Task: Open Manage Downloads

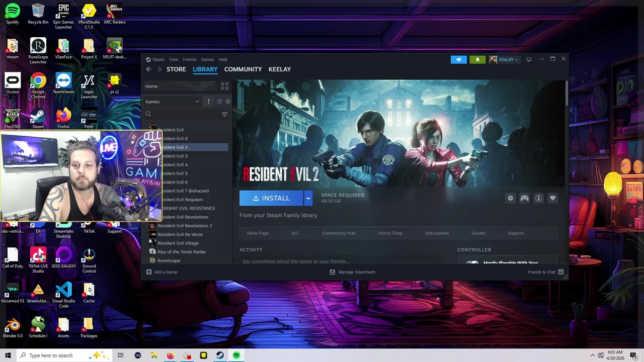Action: pyautogui.click(x=352, y=272)
